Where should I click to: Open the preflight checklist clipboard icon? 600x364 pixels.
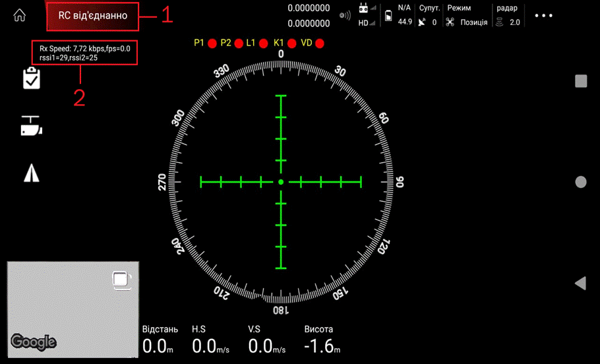point(32,78)
